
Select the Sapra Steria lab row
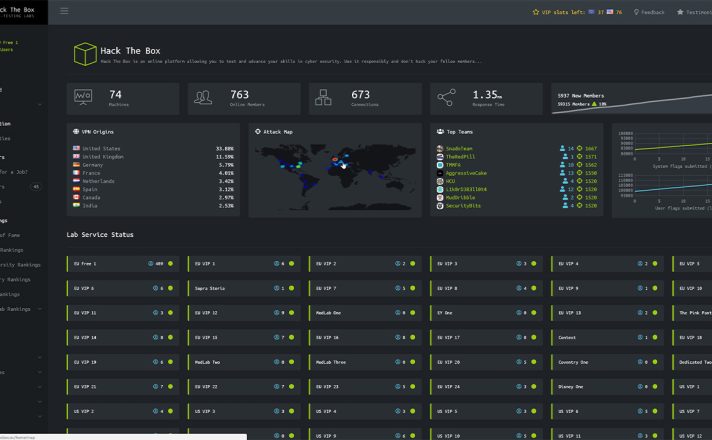tap(244, 288)
